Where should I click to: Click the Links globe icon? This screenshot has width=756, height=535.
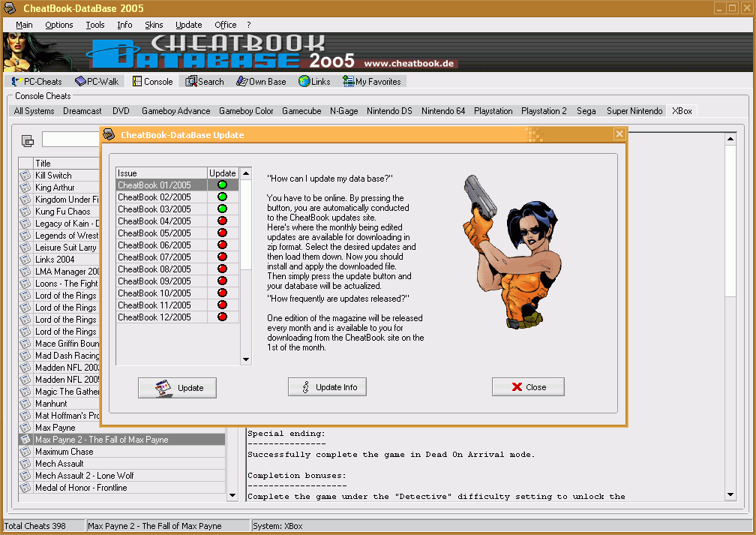click(304, 82)
